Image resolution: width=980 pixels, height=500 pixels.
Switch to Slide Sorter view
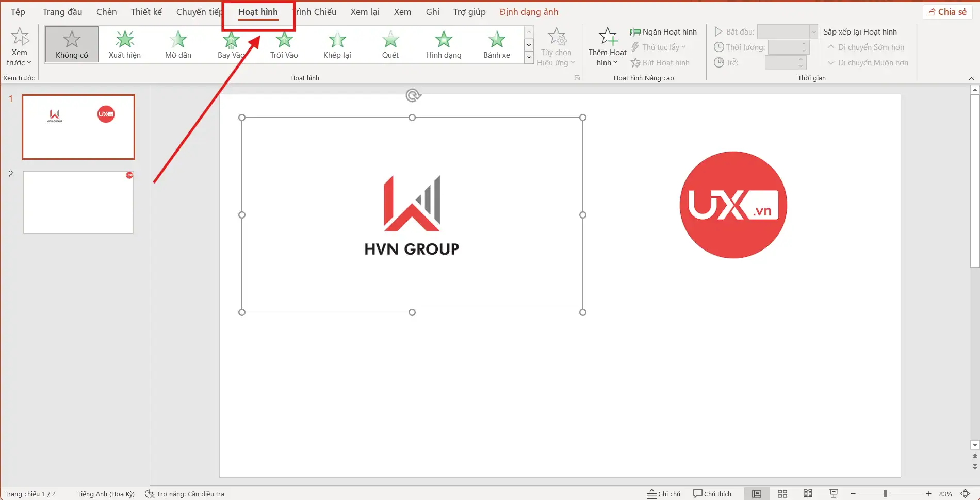point(782,494)
